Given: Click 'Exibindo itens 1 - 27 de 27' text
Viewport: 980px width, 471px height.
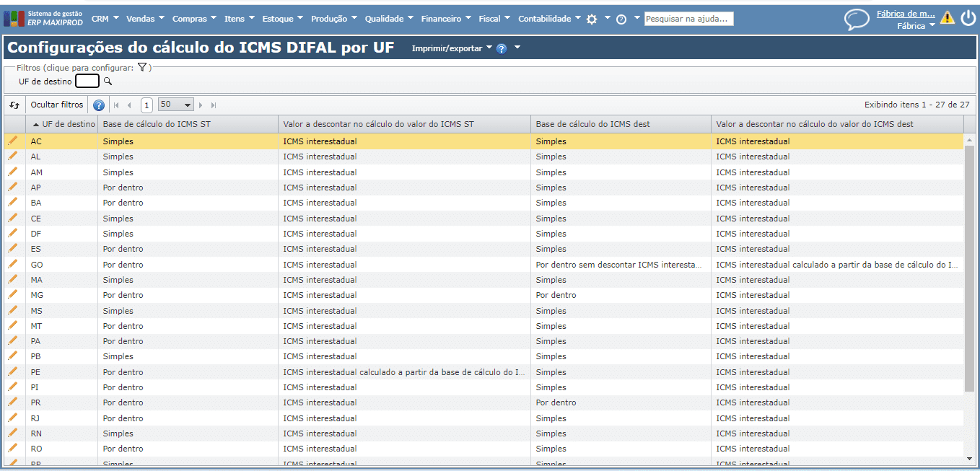Looking at the screenshot, I should pos(916,105).
